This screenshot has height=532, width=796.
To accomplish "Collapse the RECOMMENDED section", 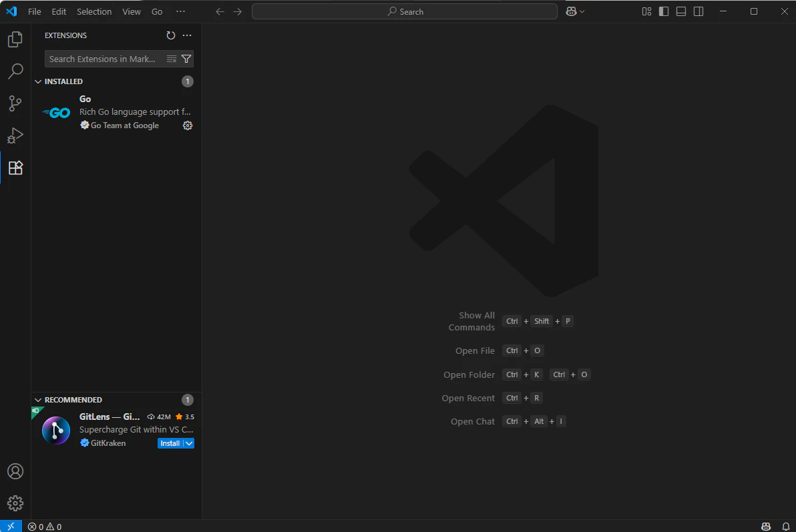I will [x=38, y=400].
